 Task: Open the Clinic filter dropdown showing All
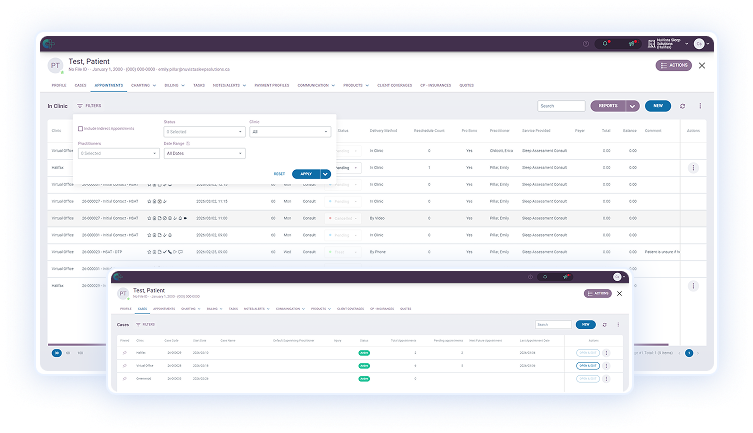pos(288,131)
